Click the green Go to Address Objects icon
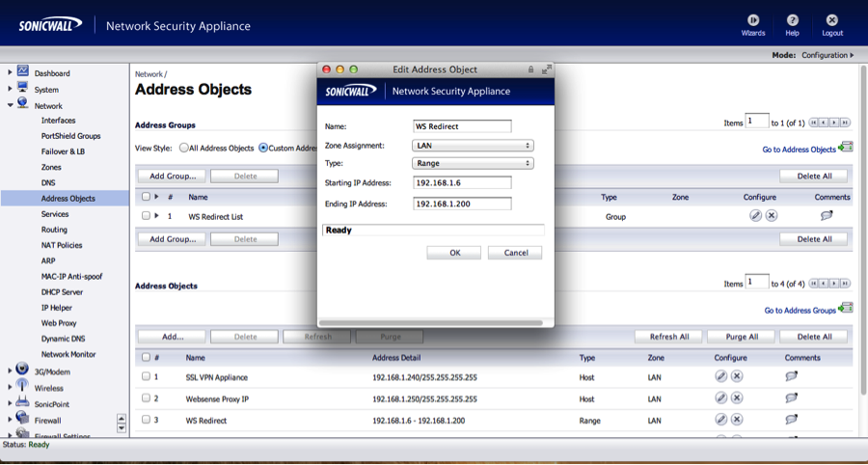868x465 pixels. 845,148
